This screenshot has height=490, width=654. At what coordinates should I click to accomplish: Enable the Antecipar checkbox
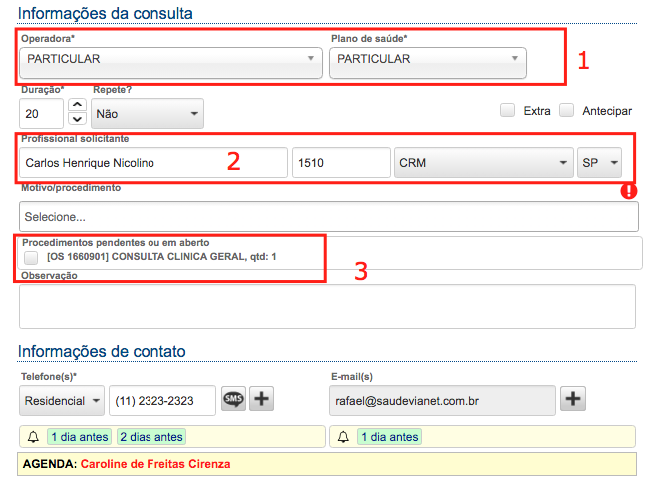(566, 111)
